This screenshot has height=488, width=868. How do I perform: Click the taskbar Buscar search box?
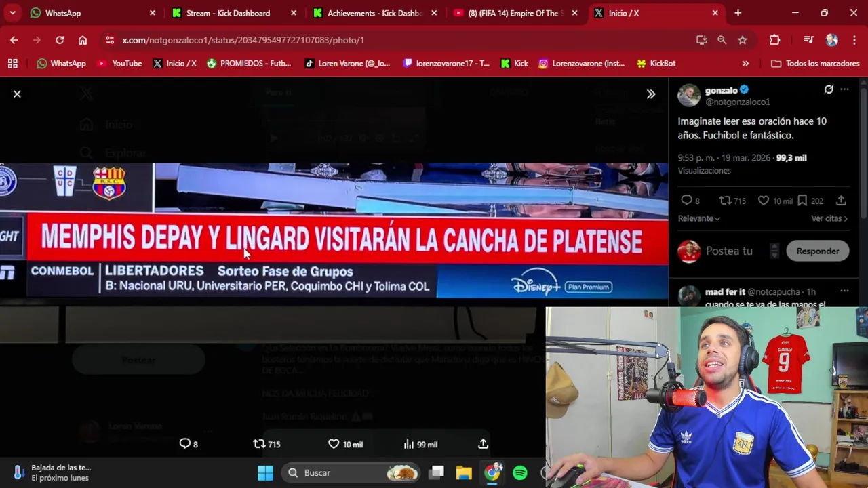coord(351,472)
